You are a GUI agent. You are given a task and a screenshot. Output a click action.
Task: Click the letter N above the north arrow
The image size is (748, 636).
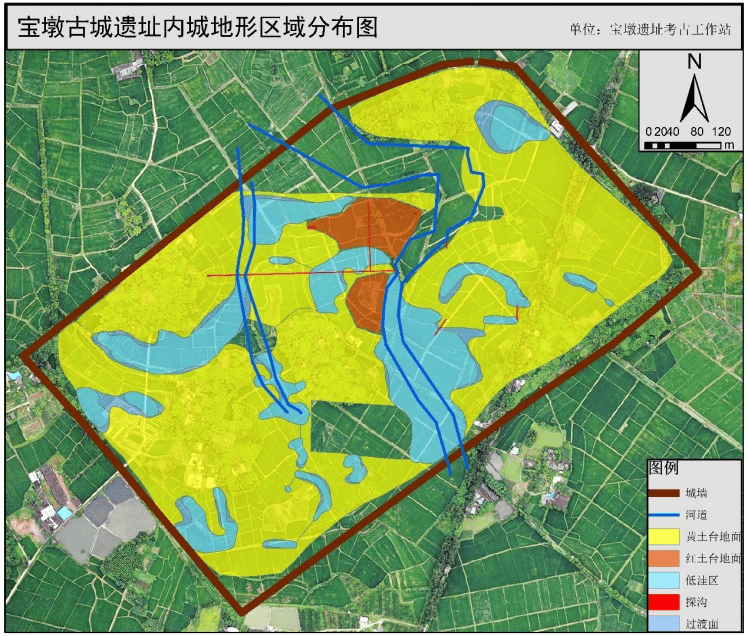point(693,62)
